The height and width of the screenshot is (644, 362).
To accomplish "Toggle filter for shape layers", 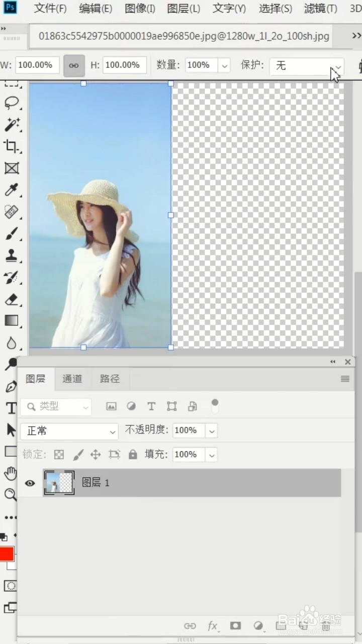I will (x=172, y=406).
